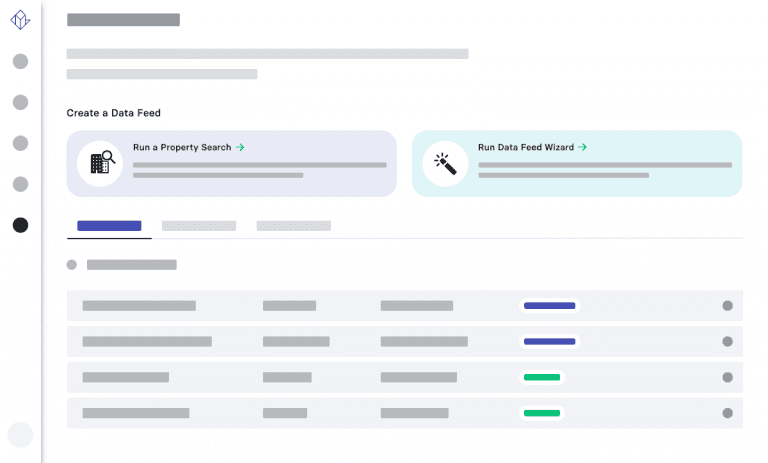Open Run Data Feed Wizard link
This screenshot has height=463, width=768.
(x=532, y=147)
